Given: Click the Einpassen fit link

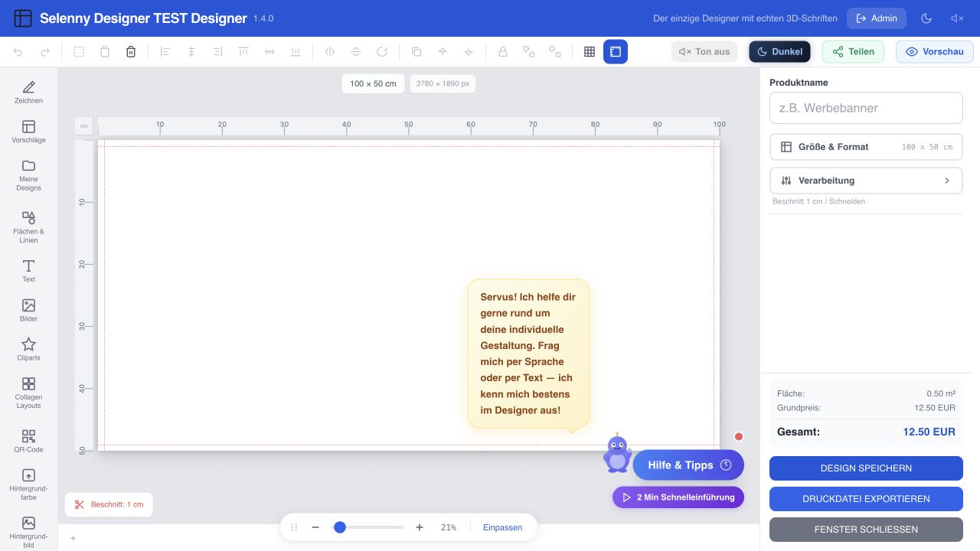Looking at the screenshot, I should 502,527.
